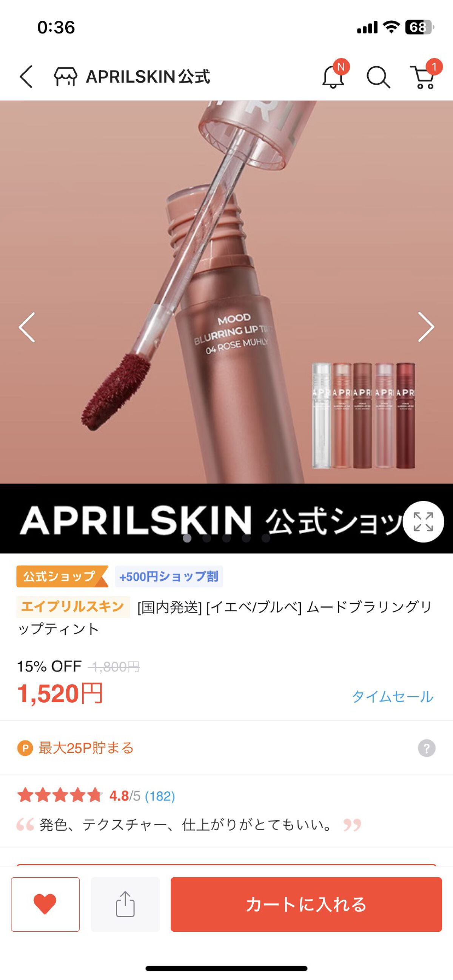Tap the +500円ショップ割 coupon badge
Image resolution: width=453 pixels, height=980 pixels.
pos(169,576)
